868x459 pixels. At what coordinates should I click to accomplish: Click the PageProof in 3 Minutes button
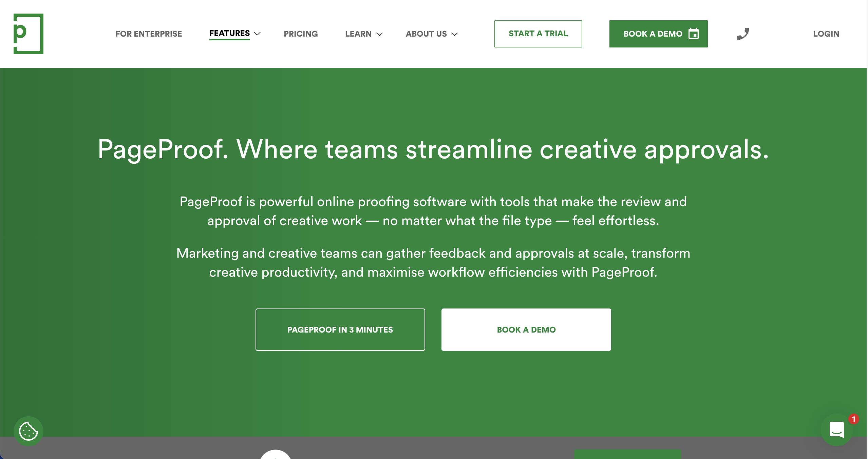tap(340, 330)
